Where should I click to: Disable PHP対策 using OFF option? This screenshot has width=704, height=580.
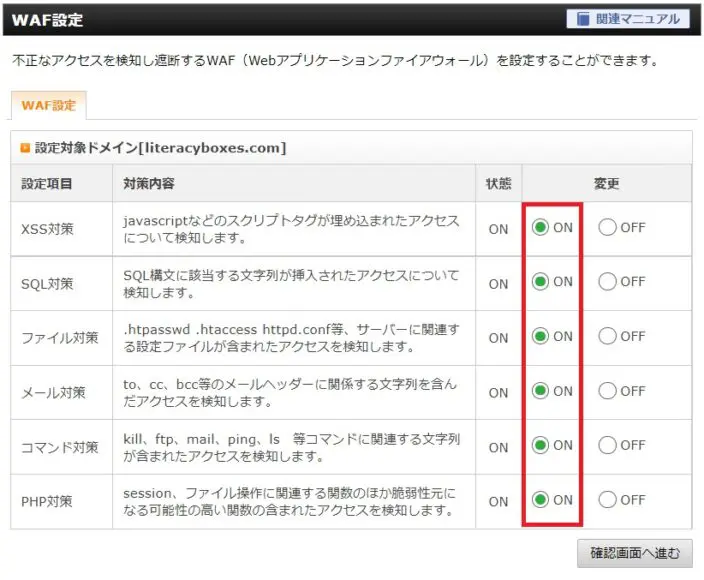pyautogui.click(x=607, y=500)
